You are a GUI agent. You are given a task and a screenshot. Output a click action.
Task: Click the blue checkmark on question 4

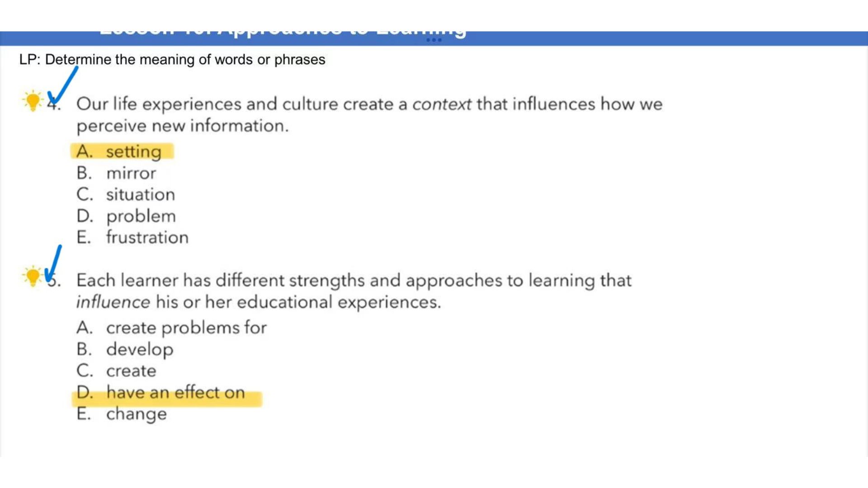pos(62,86)
